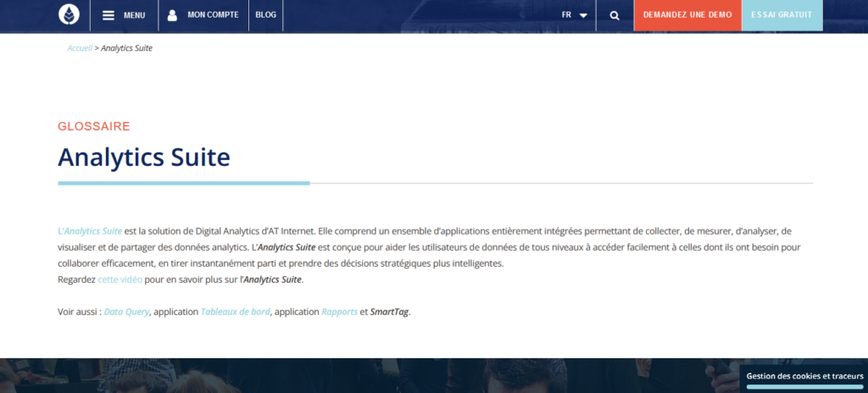868x393 pixels.
Task: Open the search magnifier icon
Action: pos(615,15)
